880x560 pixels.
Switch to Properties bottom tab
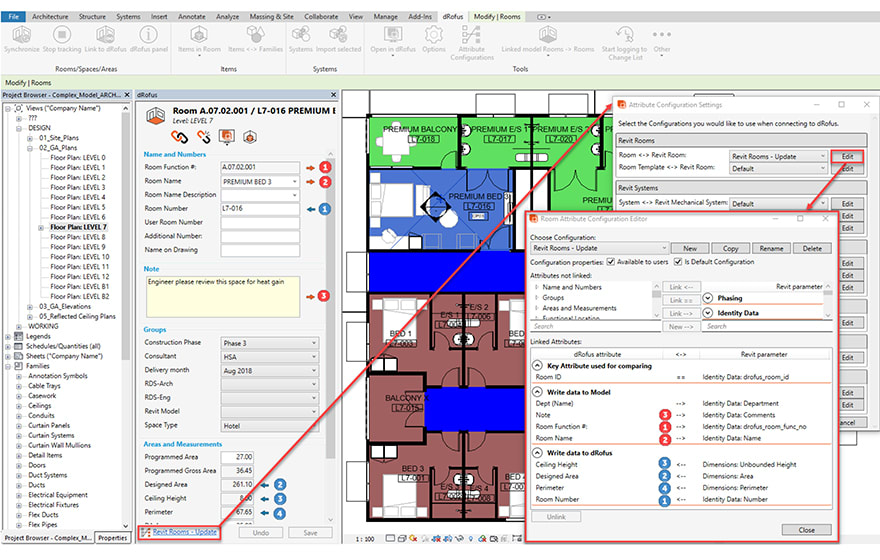click(x=113, y=538)
